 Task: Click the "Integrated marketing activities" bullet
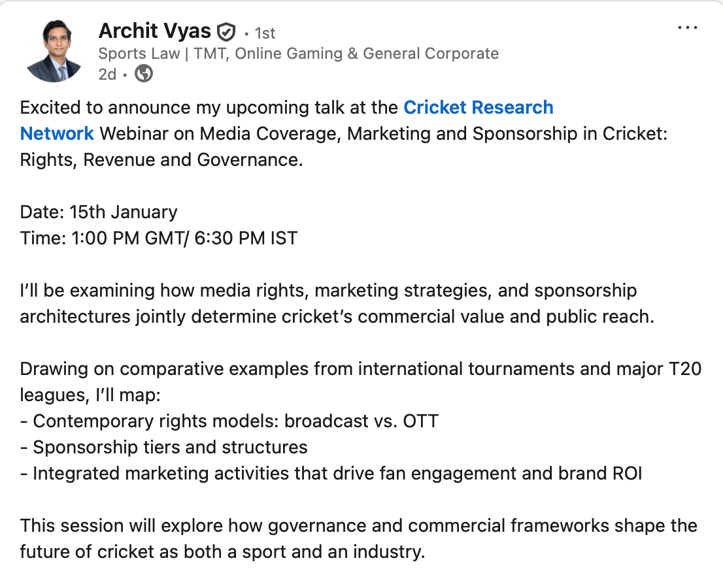point(331,474)
